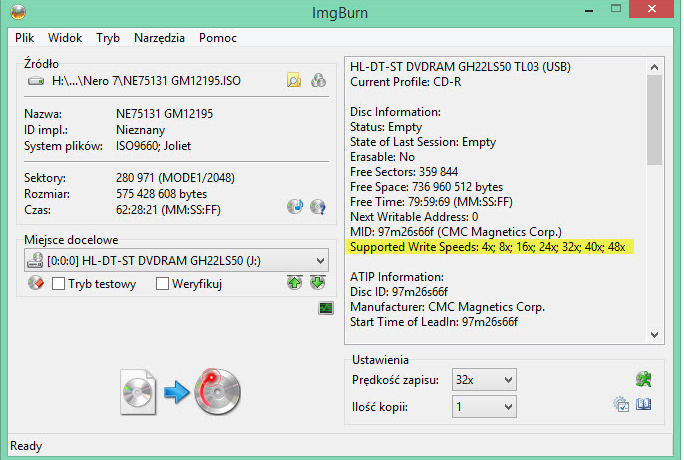Click the Start Time of LeadIn line
The height and width of the screenshot is (460, 684).
point(434,322)
